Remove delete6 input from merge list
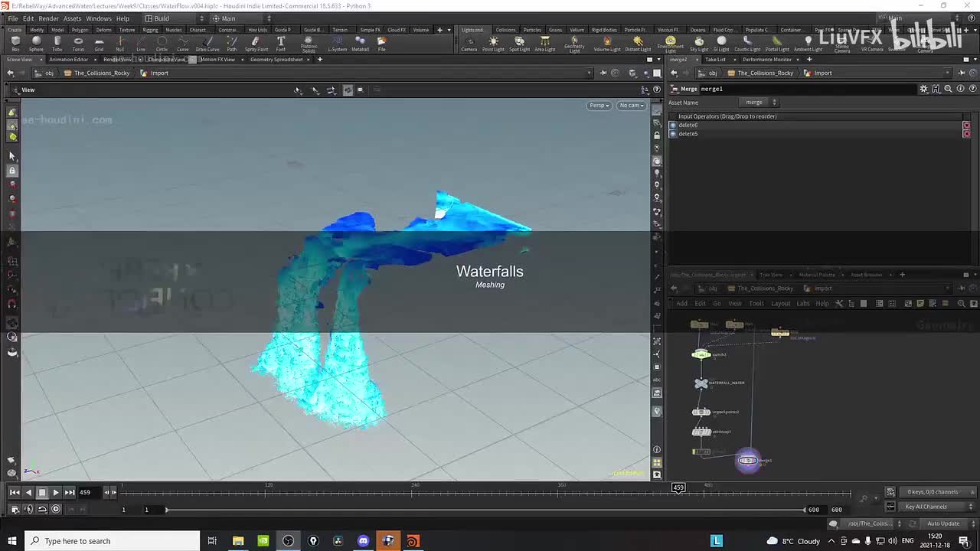Image resolution: width=980 pixels, height=551 pixels. (x=966, y=126)
